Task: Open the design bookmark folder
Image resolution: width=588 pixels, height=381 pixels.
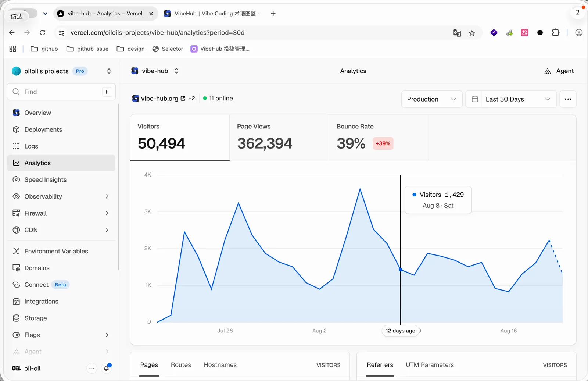Action: (x=130, y=49)
